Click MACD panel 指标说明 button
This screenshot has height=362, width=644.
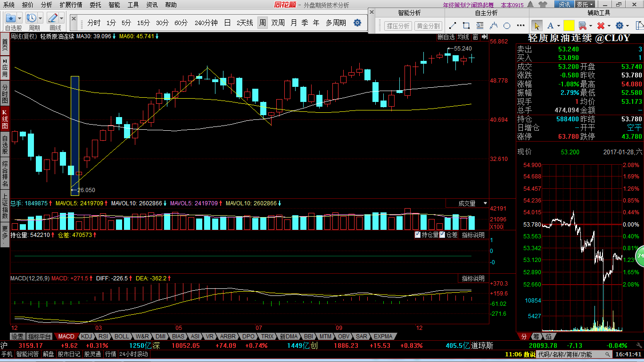[473, 278]
